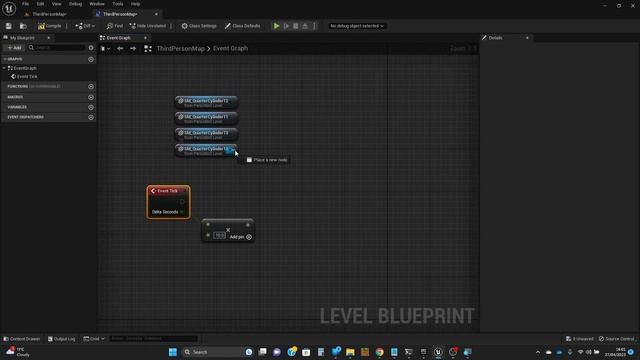The width and height of the screenshot is (640, 360).
Task: Select the Event Graph tab
Action: click(119, 38)
